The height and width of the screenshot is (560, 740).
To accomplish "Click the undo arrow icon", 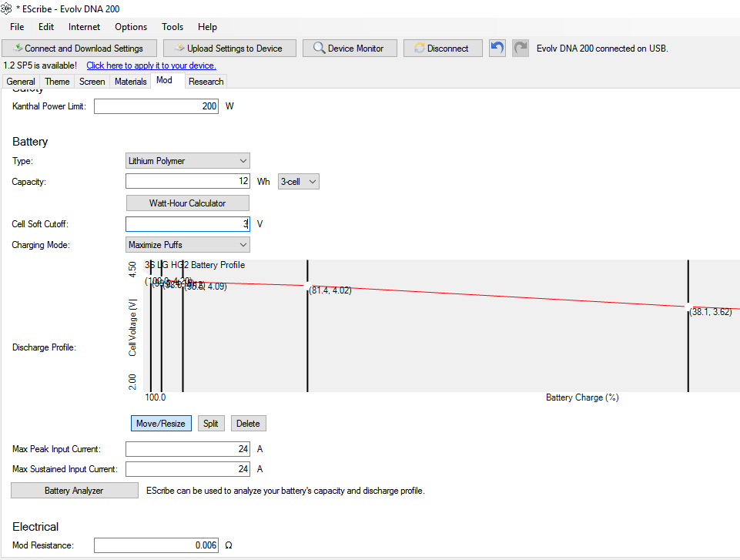I will tap(497, 48).
